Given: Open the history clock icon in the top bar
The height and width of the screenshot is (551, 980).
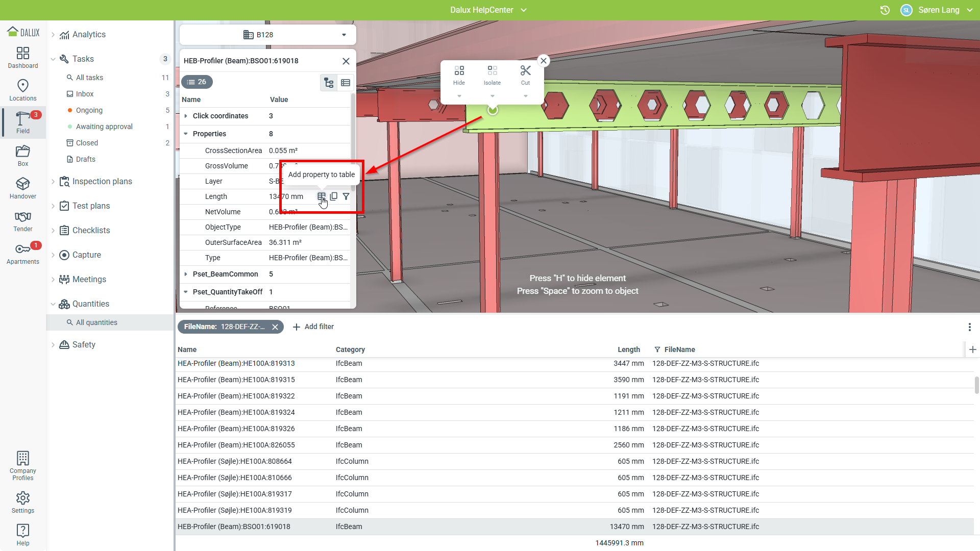Looking at the screenshot, I should point(885,10).
